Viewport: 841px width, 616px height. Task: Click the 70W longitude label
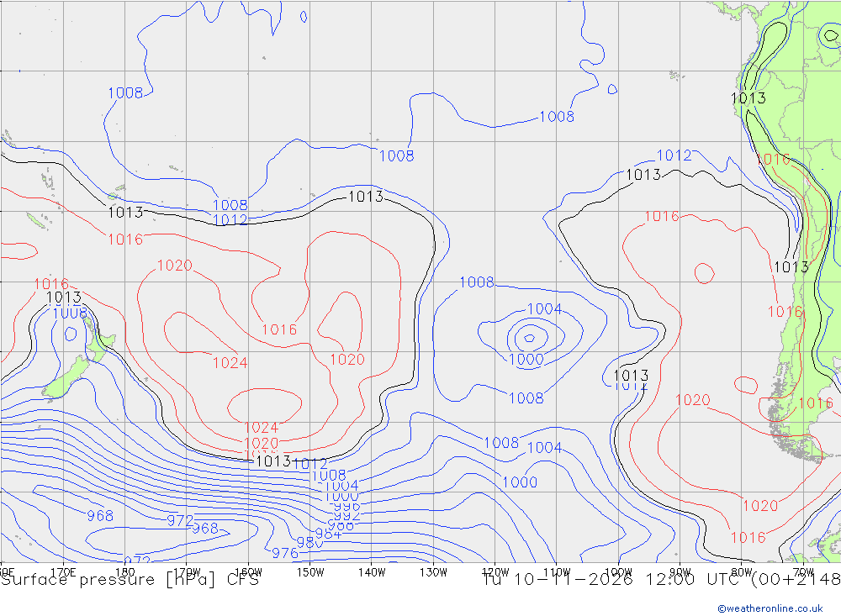[x=803, y=572]
